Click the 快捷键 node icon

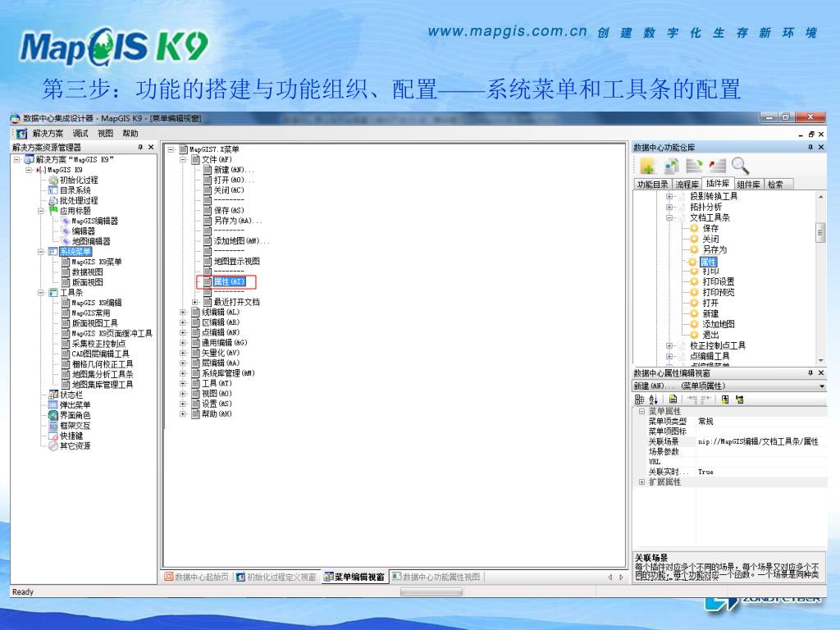pos(53,436)
